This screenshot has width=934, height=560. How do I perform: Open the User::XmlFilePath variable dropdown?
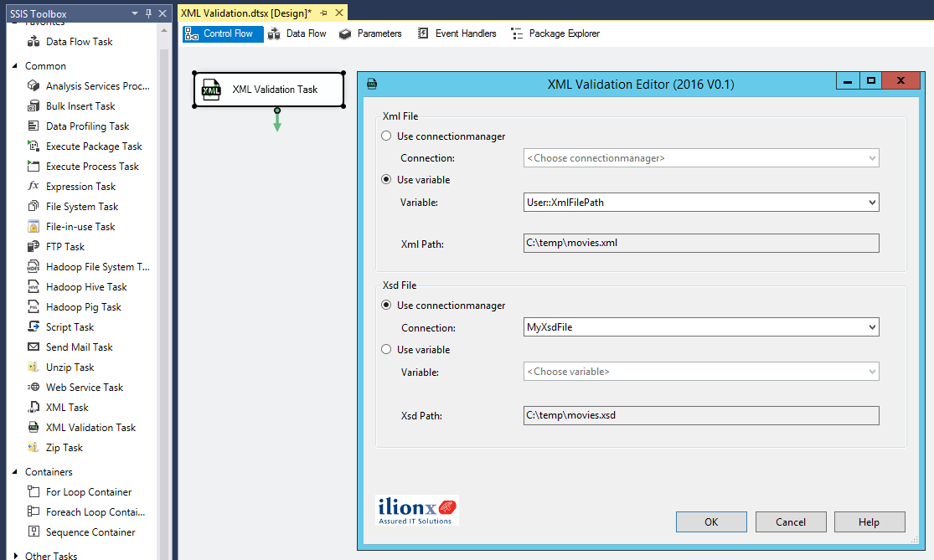[872, 203]
